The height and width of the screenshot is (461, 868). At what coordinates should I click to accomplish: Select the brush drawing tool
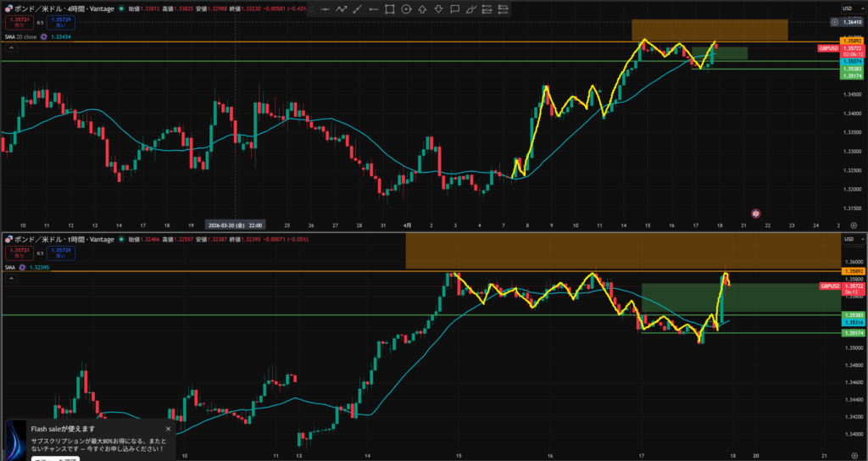pyautogui.click(x=470, y=9)
